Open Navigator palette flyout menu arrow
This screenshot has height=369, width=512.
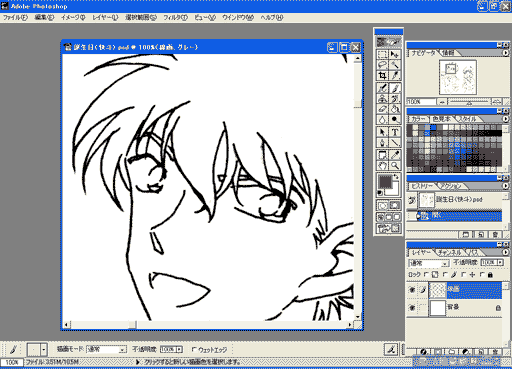coord(505,53)
